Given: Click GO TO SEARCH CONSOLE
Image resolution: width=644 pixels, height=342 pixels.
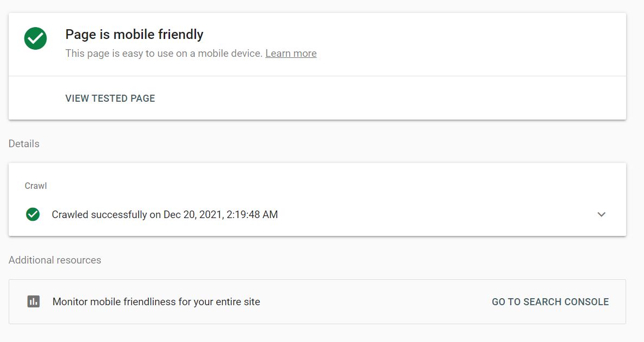Looking at the screenshot, I should pos(550,302).
